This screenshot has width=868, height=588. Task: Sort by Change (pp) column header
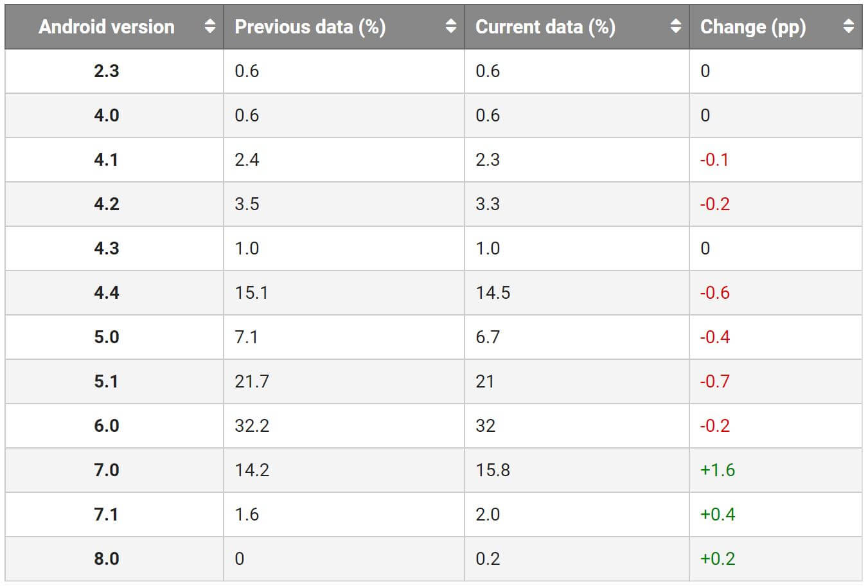tap(753, 27)
